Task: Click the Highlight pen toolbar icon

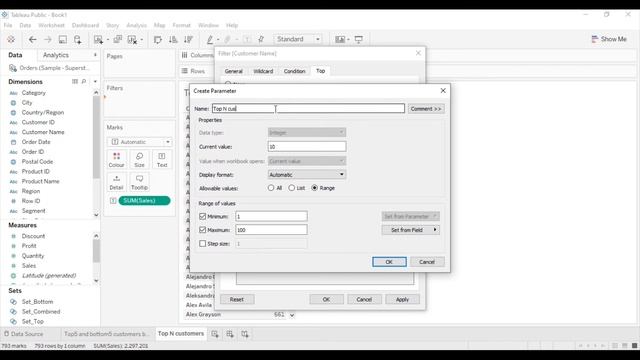Action: (x=210, y=39)
